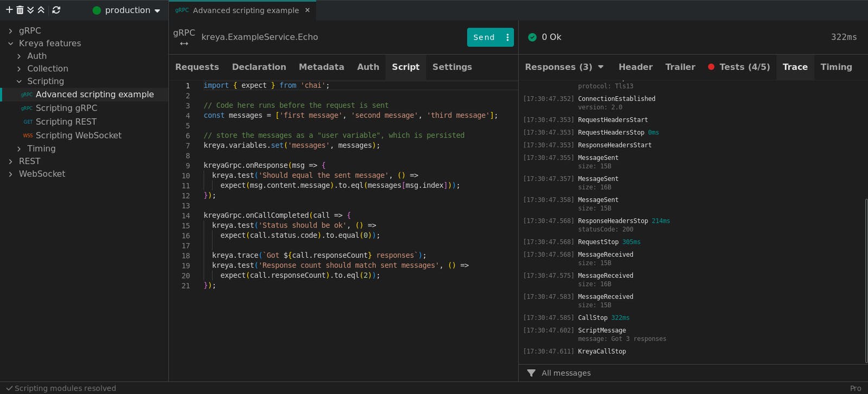Image resolution: width=868 pixels, height=394 pixels.
Task: Click the WSS icon of Scripting WebSocket
Action: [x=28, y=135]
